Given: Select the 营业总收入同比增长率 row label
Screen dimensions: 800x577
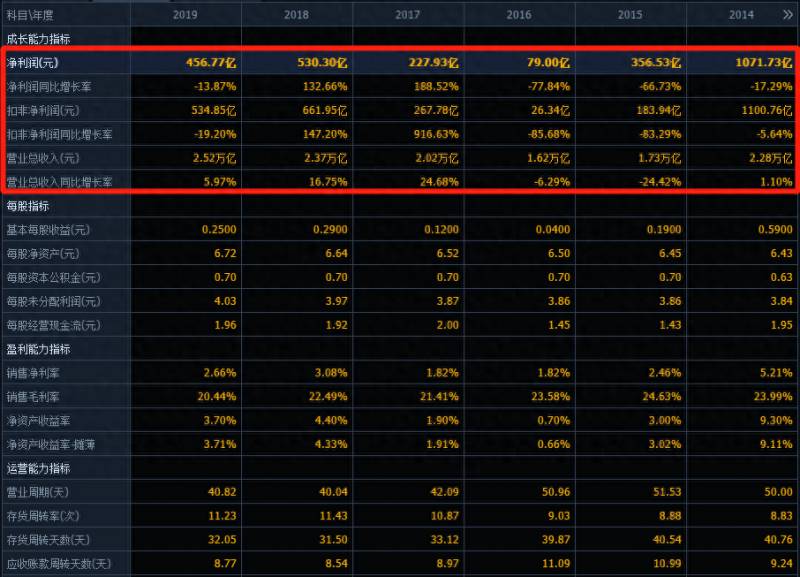Looking at the screenshot, I should pos(59,182).
